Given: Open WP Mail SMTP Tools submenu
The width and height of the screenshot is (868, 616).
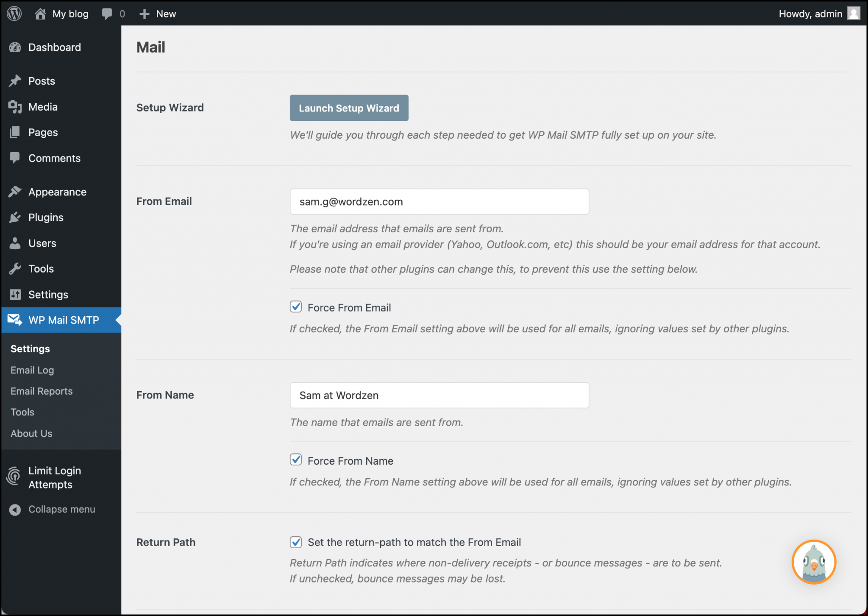Looking at the screenshot, I should click(22, 412).
